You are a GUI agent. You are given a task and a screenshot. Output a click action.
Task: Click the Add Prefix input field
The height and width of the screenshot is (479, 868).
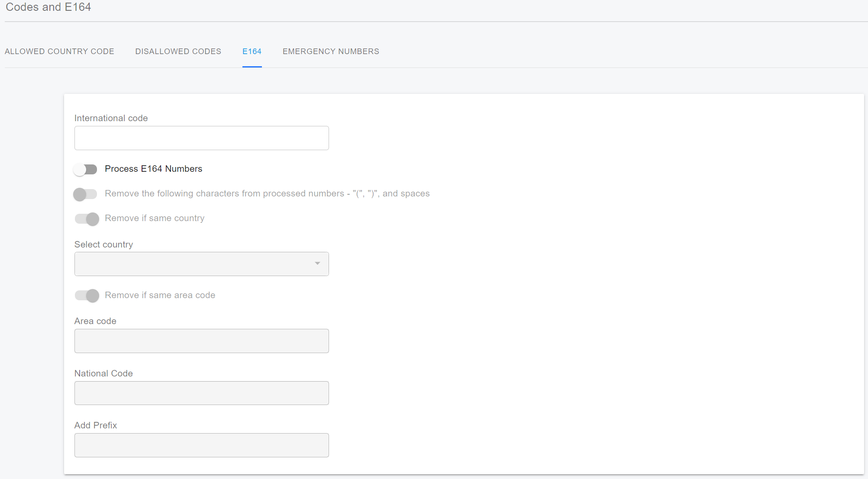point(201,445)
